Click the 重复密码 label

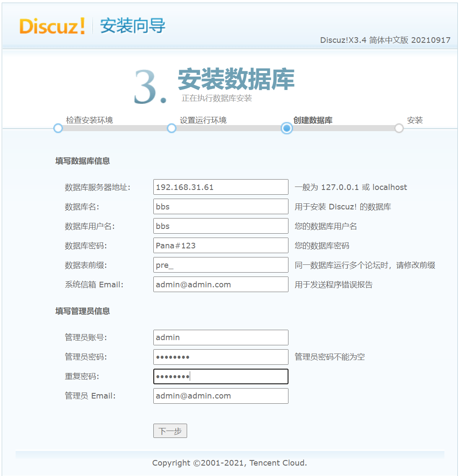(x=82, y=376)
